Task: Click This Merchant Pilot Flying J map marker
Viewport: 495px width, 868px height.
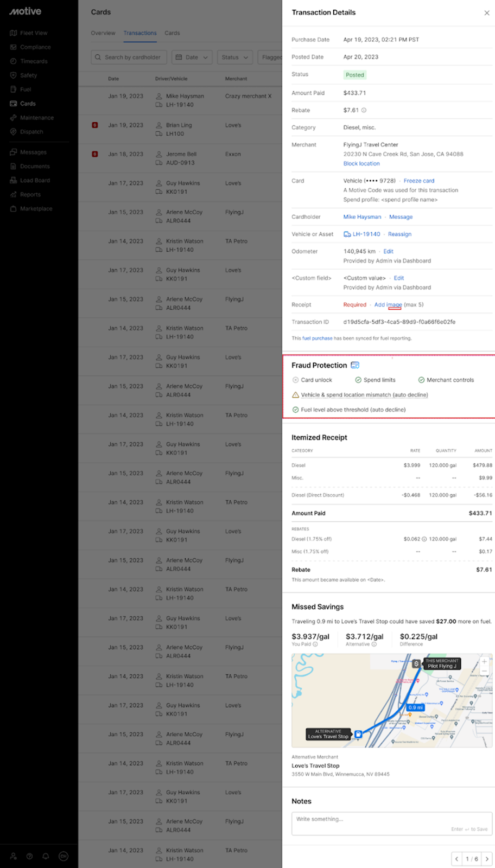Action: [x=442, y=664]
